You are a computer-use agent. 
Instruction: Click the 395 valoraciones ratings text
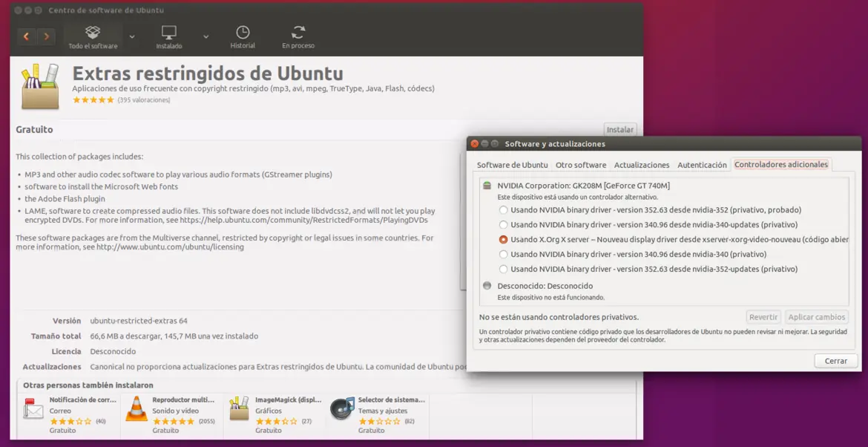[144, 100]
